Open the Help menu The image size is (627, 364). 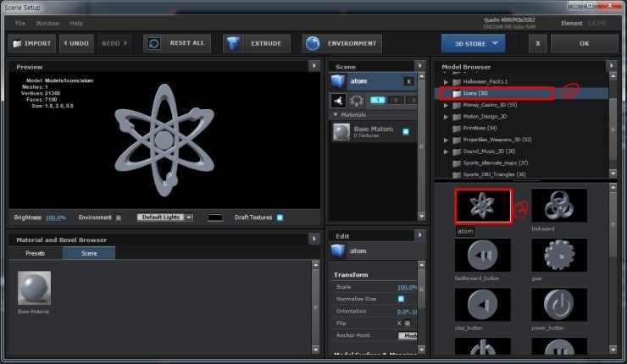tap(76, 23)
